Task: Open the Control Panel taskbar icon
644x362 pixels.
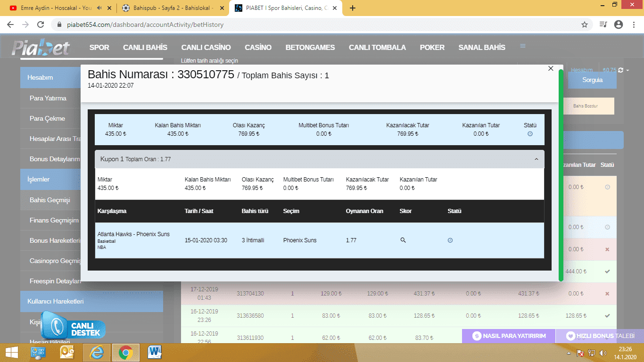Action: pos(38,352)
